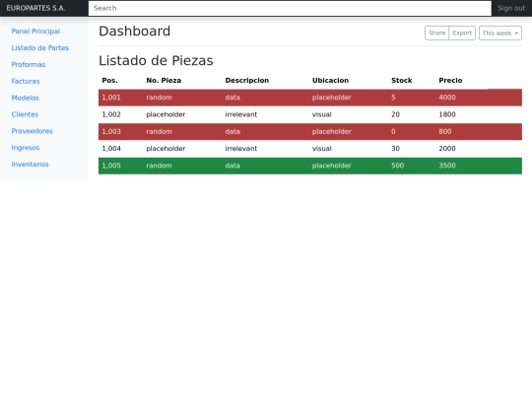
Task: Click the Export button
Action: pos(462,33)
